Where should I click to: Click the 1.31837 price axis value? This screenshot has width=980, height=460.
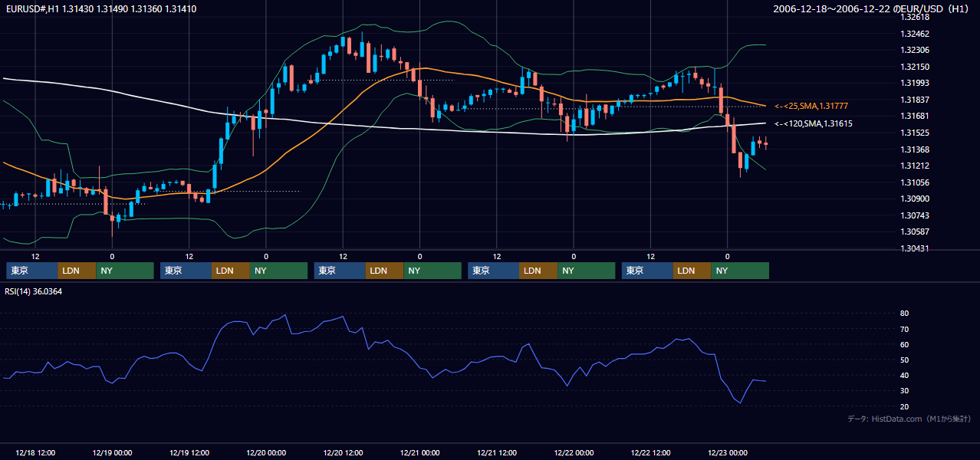click(x=915, y=100)
